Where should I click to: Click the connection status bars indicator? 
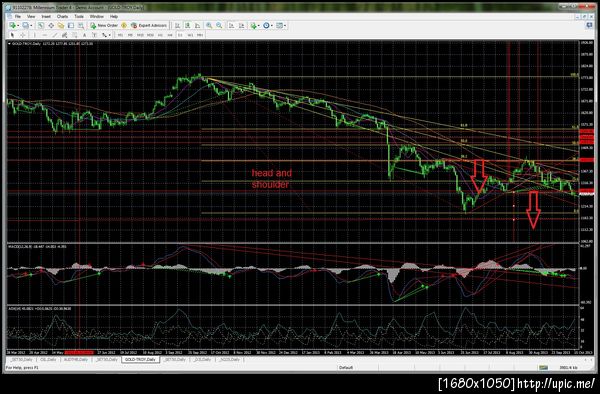(543, 368)
